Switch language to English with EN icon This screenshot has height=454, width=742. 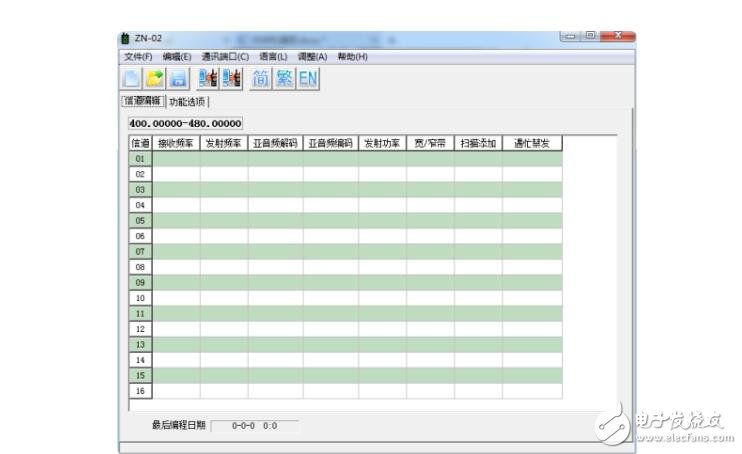point(308,78)
